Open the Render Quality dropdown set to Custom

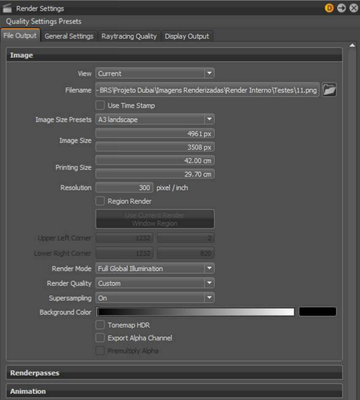click(x=155, y=283)
